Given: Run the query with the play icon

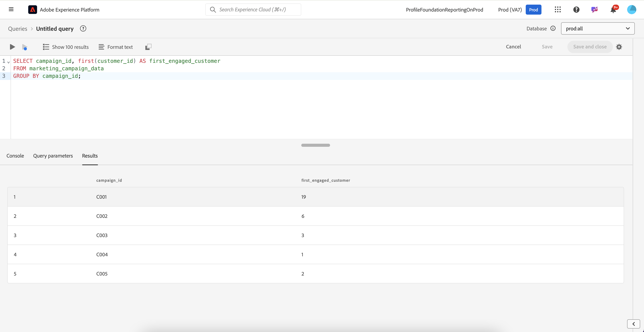Looking at the screenshot, I should 12,47.
